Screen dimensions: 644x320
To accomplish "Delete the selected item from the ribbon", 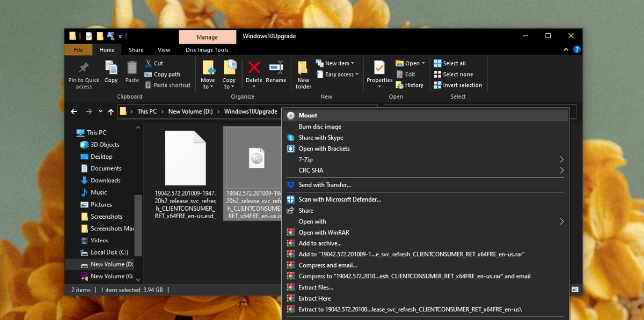I will [x=254, y=74].
